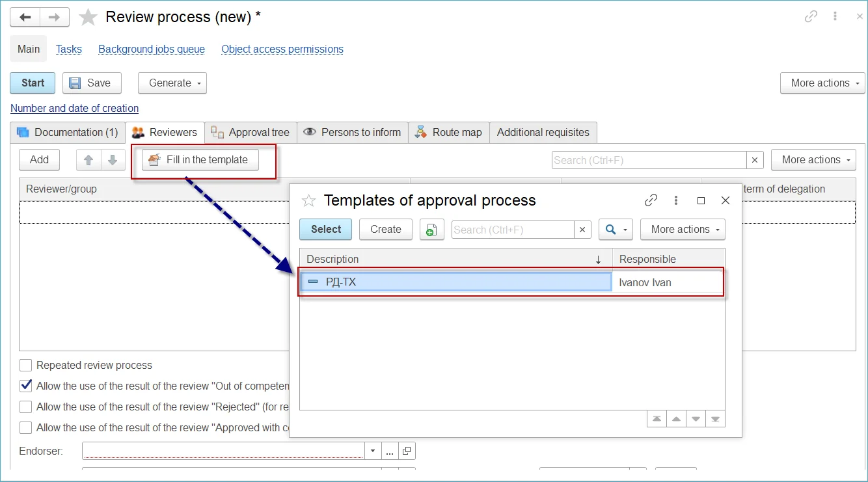
Task: Click the copy link icon in the Templates dialog
Action: click(x=651, y=200)
